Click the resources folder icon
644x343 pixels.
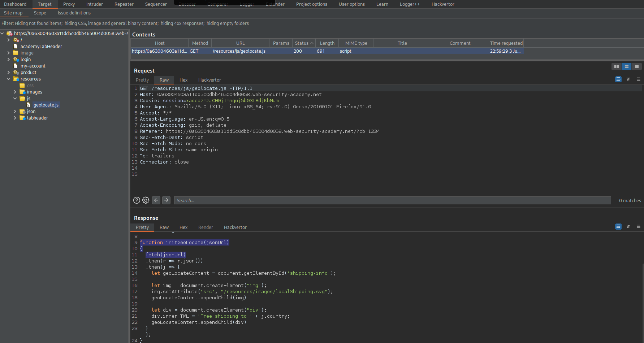(16, 79)
